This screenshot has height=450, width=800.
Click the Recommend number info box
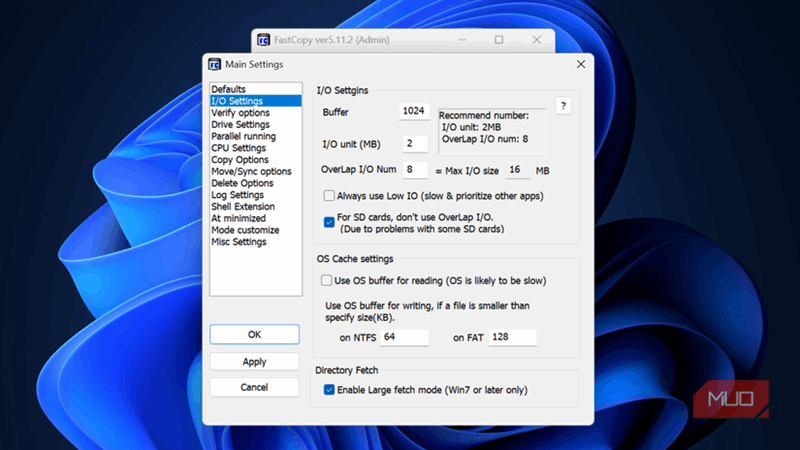coord(492,131)
